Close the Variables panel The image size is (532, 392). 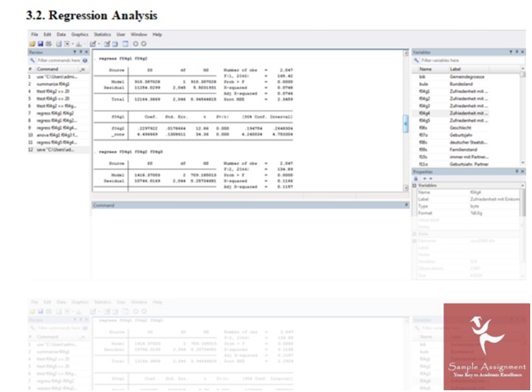click(522, 52)
